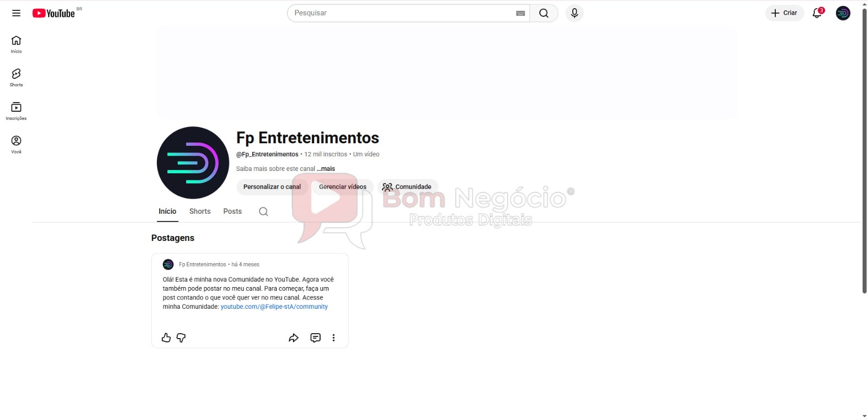Open the on-screen keyboard icon in search

520,13
